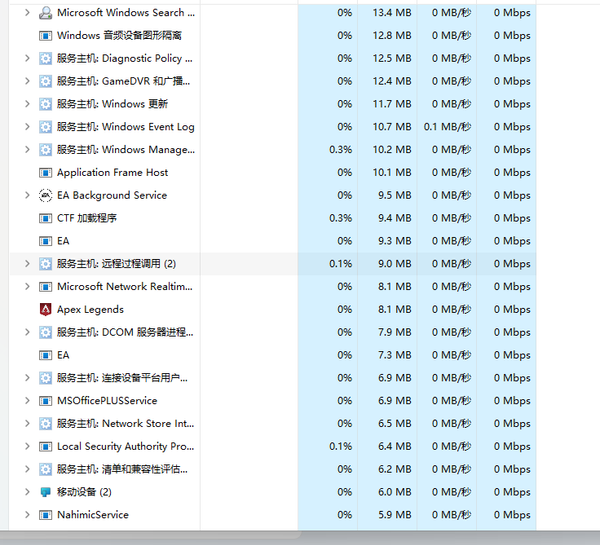Expand 服务主机: GameDVR 和广播 row
Image resolution: width=600 pixels, height=545 pixels.
[x=27, y=81]
